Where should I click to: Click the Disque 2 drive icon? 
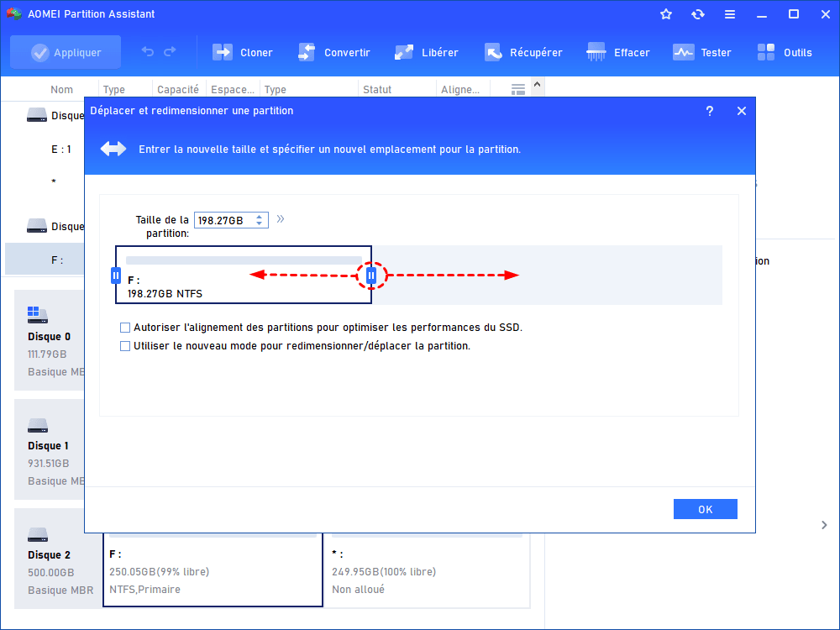coord(38,534)
